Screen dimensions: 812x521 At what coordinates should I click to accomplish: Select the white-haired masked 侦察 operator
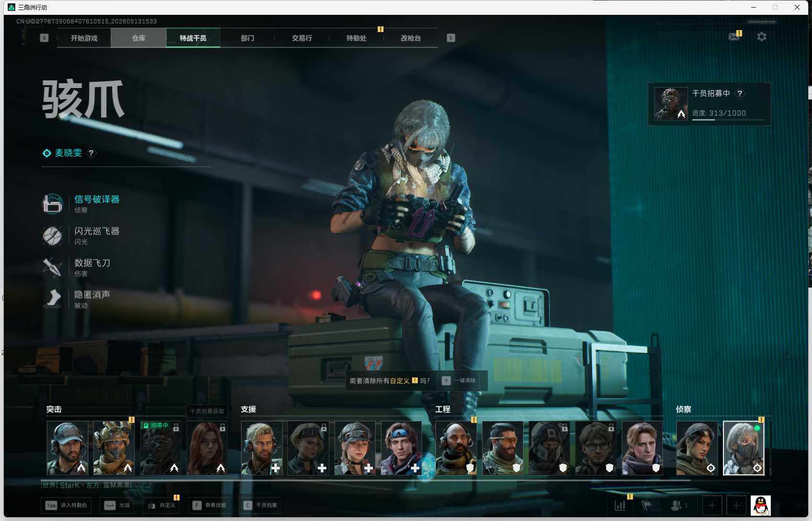pyautogui.click(x=744, y=448)
